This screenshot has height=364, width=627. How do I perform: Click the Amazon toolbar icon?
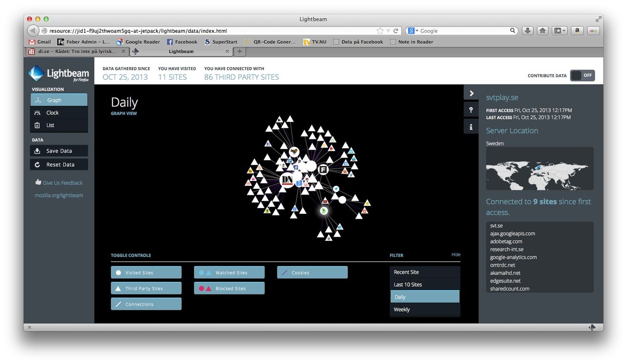pos(577,30)
